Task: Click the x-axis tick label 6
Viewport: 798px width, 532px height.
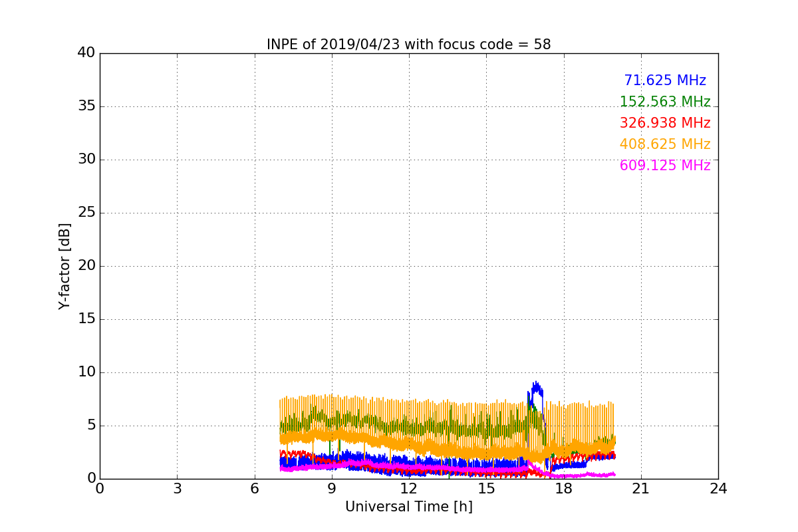Action: [x=254, y=489]
